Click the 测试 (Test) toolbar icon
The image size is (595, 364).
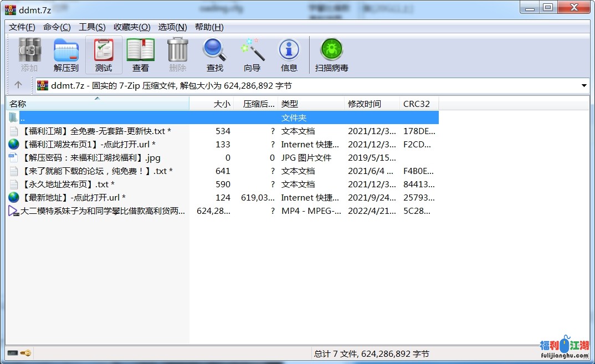103,55
